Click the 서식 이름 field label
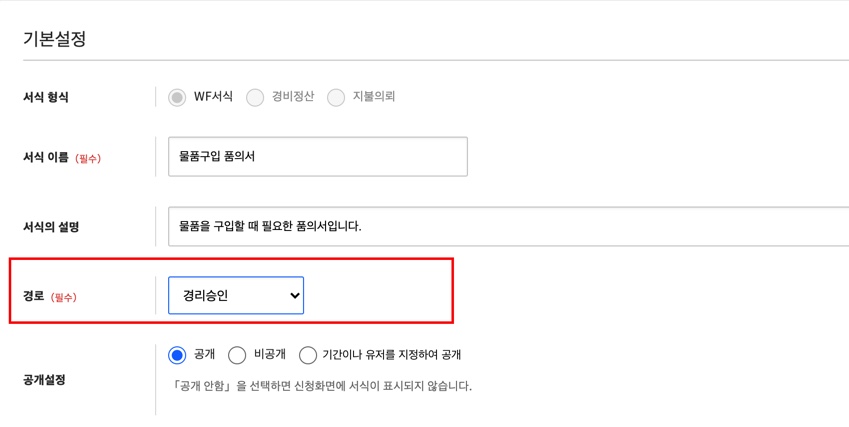Image resolution: width=849 pixels, height=427 pixels. 46,157
